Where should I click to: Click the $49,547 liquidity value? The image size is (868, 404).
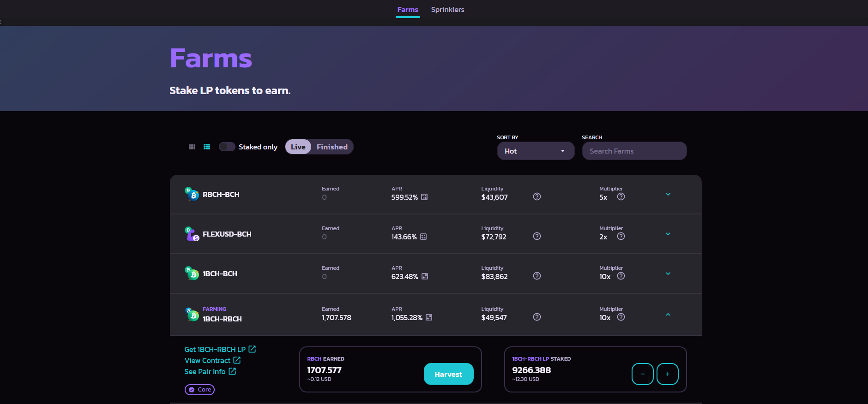click(x=494, y=318)
